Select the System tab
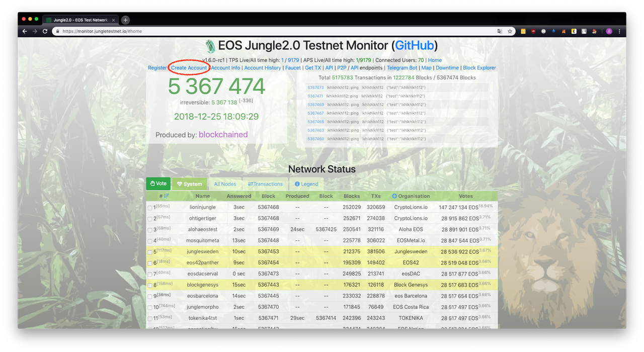The width and height of the screenshot is (644, 352). pyautogui.click(x=189, y=184)
